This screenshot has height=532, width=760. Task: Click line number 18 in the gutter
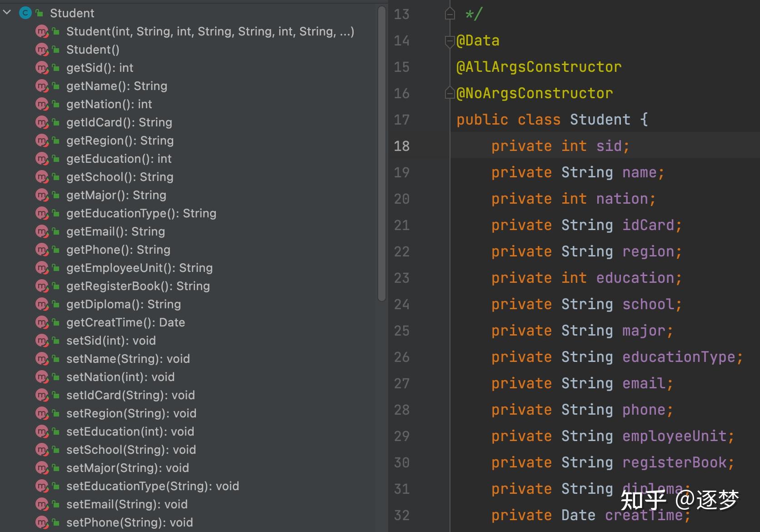(x=402, y=146)
